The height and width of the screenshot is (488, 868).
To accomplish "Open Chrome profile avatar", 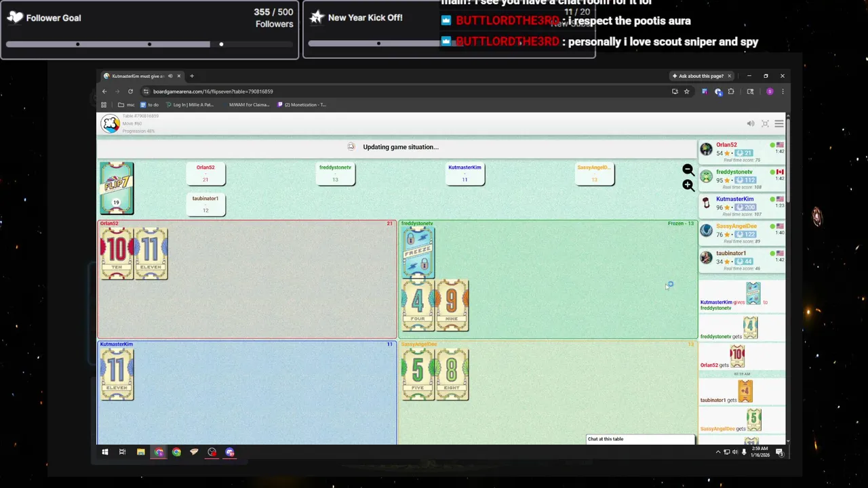I will 770,91.
